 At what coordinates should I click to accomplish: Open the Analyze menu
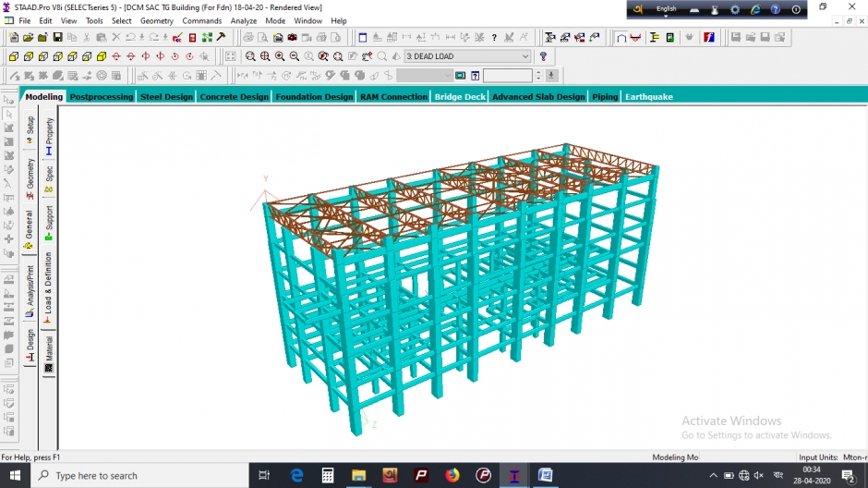[x=244, y=20]
